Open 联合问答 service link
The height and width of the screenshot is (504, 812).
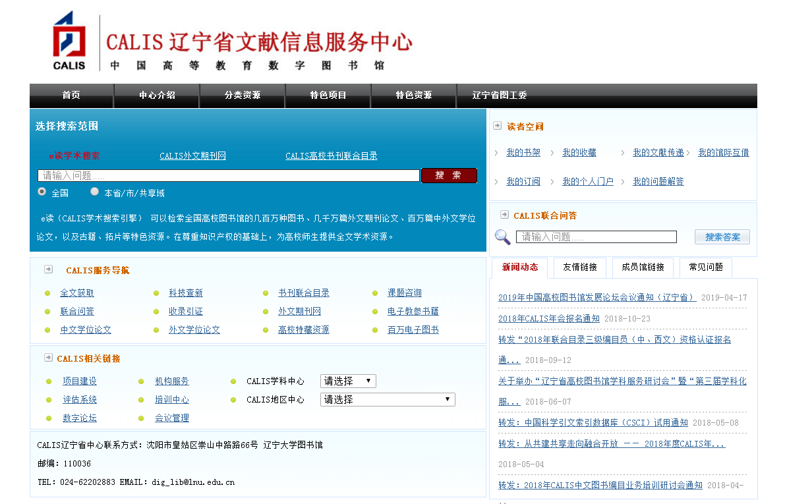77,312
